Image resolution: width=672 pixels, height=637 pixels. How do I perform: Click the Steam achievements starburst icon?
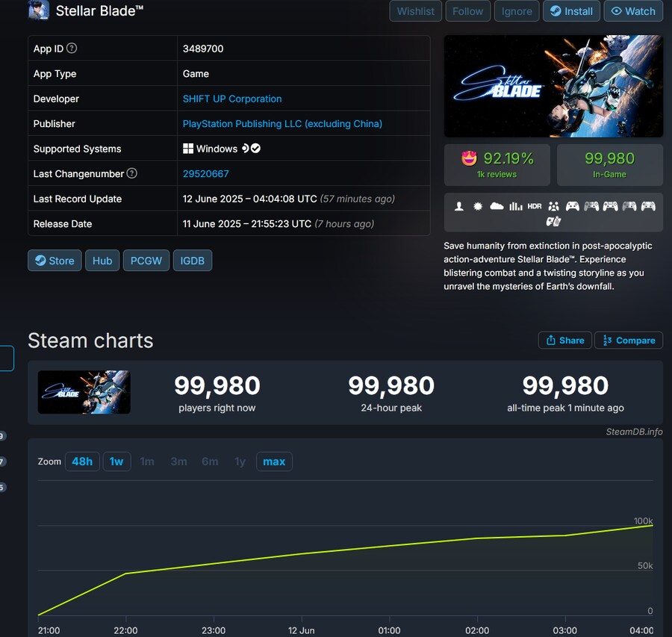[478, 206]
